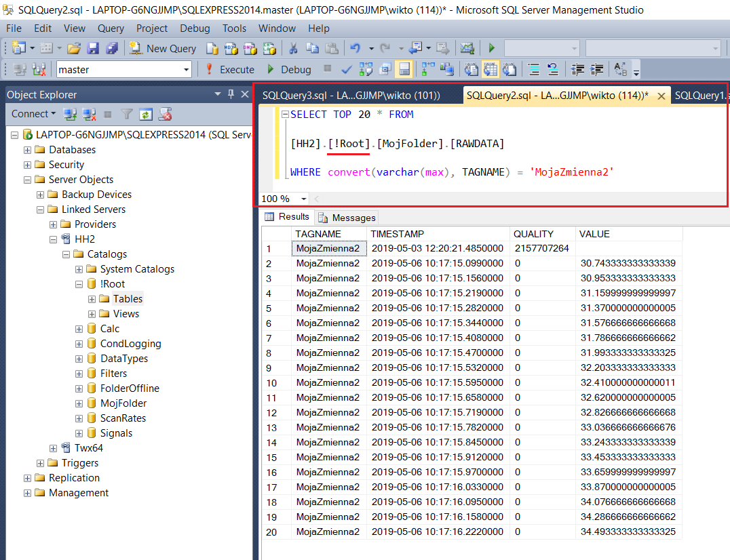Toggle Results to Grid button
Screen dimensions: 730x560
(x=490, y=69)
